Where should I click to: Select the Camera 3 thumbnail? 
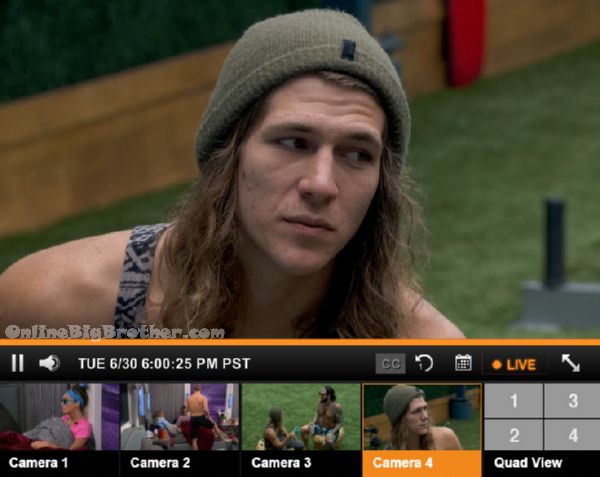(301, 417)
